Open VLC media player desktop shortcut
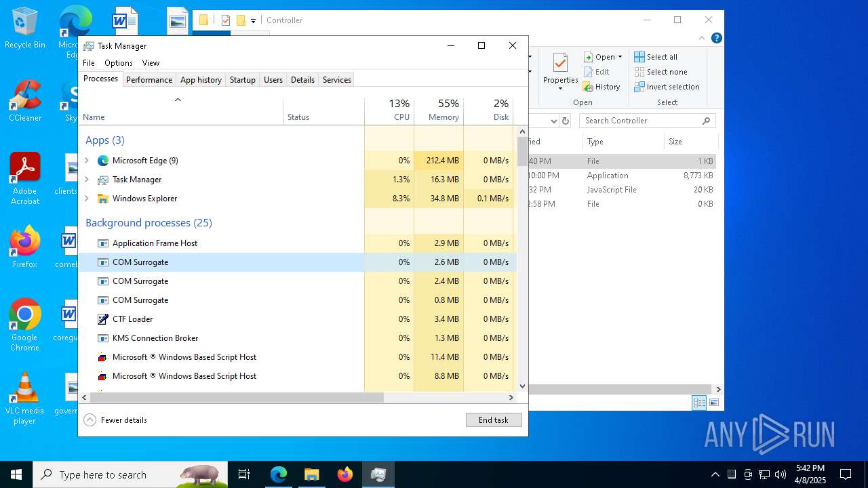This screenshot has width=868, height=488. click(x=25, y=399)
